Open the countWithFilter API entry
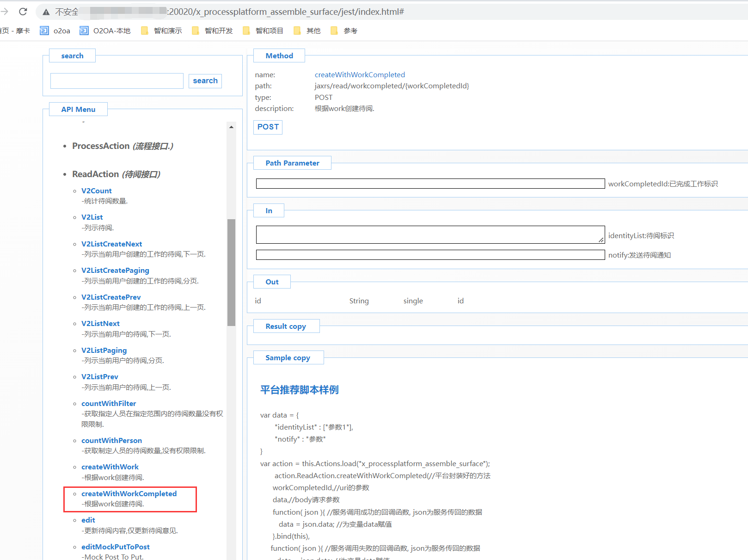The height and width of the screenshot is (560, 748). click(109, 404)
